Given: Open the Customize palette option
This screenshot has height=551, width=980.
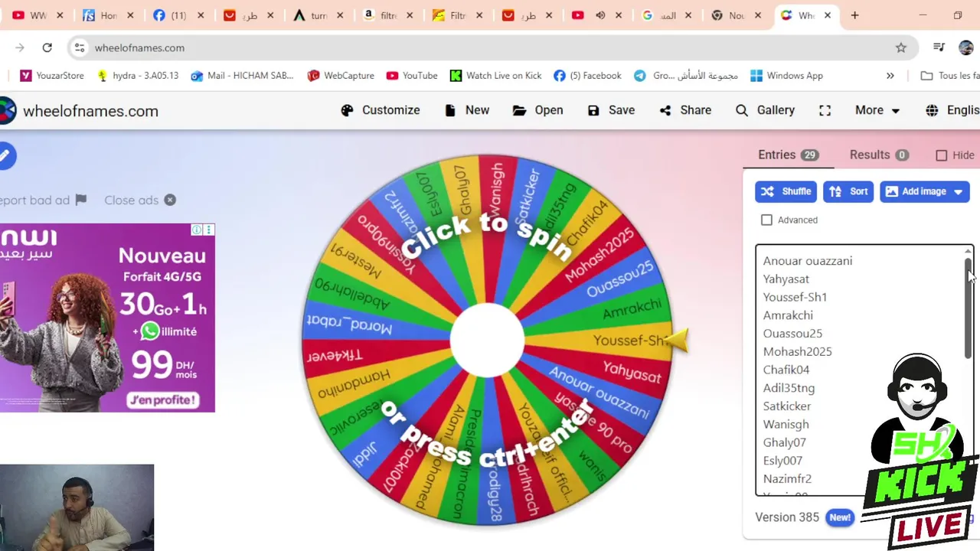Looking at the screenshot, I should tap(381, 110).
